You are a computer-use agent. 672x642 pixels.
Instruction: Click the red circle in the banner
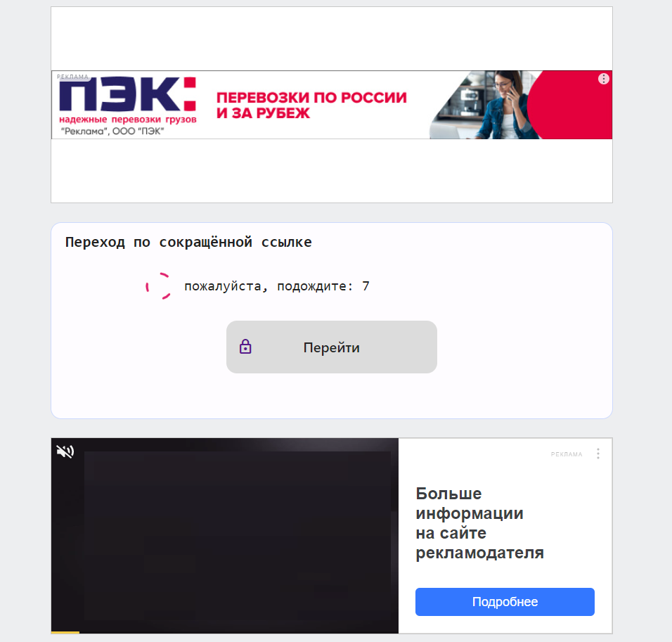(x=570, y=105)
